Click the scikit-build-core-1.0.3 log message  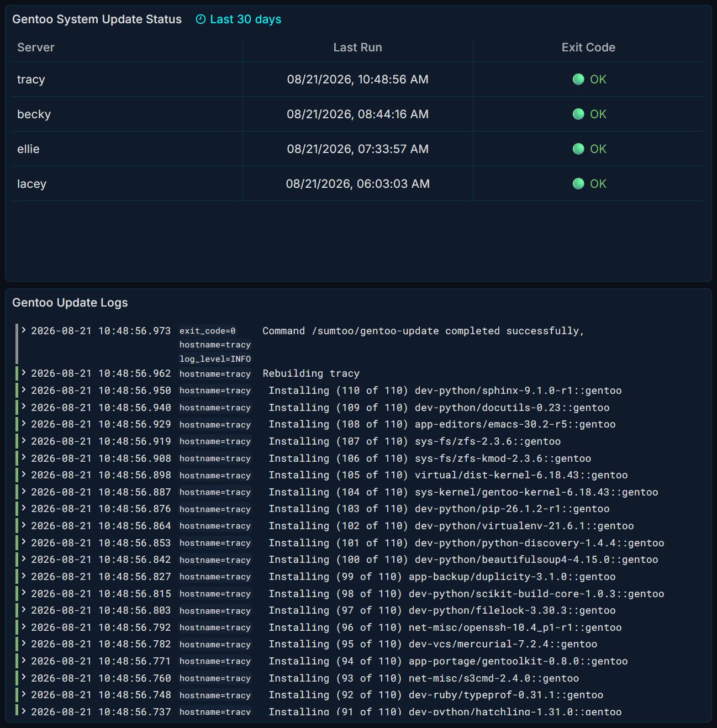click(466, 594)
